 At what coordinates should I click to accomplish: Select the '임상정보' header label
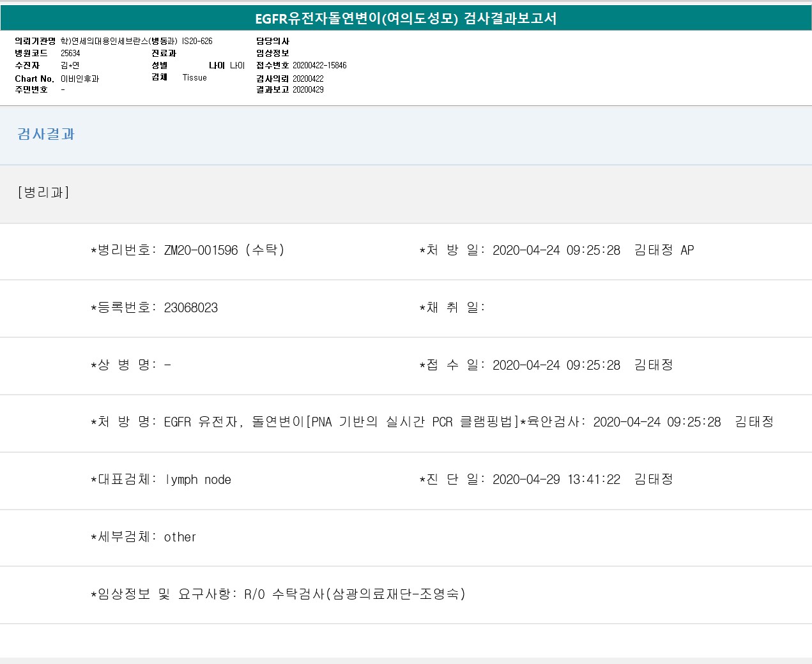pyautogui.click(x=273, y=54)
